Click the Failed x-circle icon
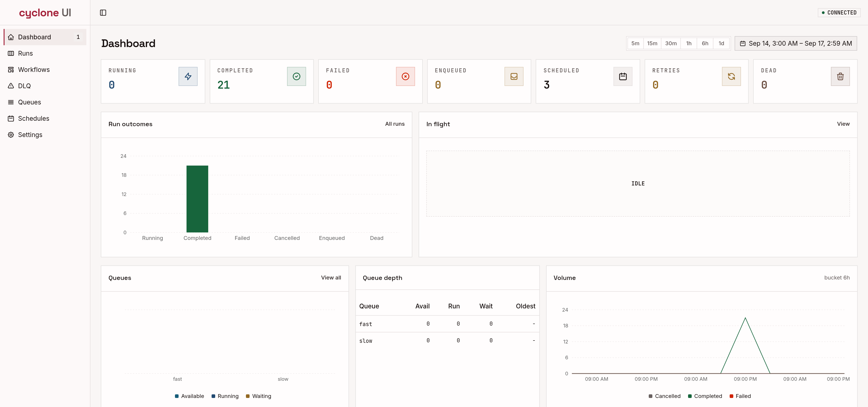This screenshot has width=868, height=407. click(405, 76)
